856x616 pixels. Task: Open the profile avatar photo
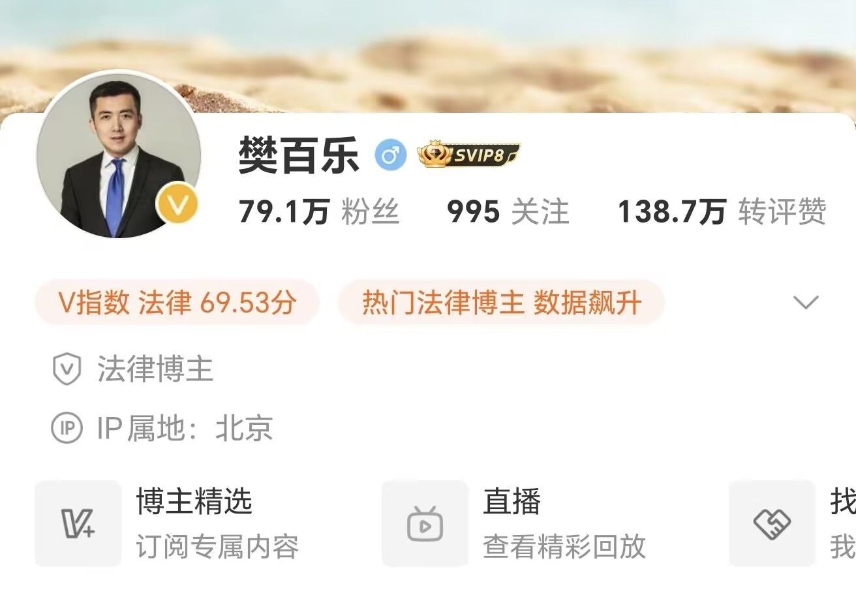(x=118, y=155)
